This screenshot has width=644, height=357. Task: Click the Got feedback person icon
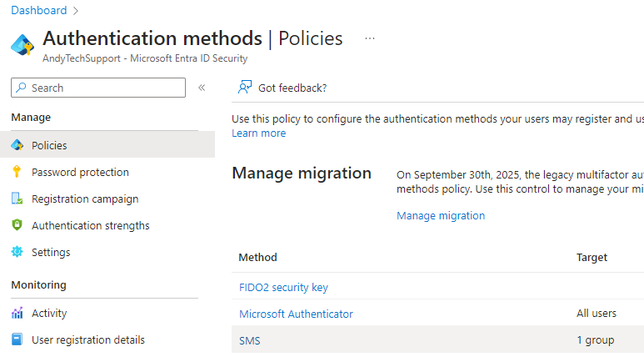pyautogui.click(x=245, y=88)
